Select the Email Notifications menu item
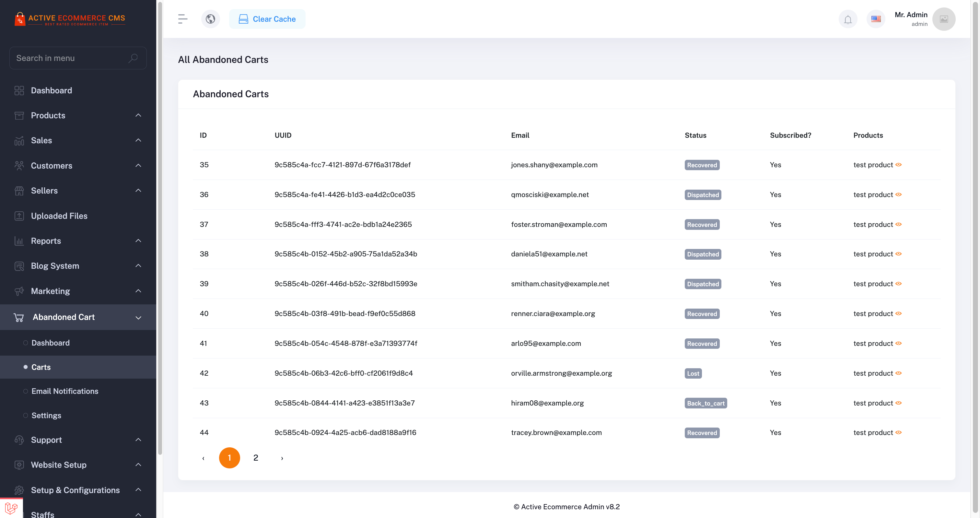This screenshot has width=980, height=518. [65, 391]
